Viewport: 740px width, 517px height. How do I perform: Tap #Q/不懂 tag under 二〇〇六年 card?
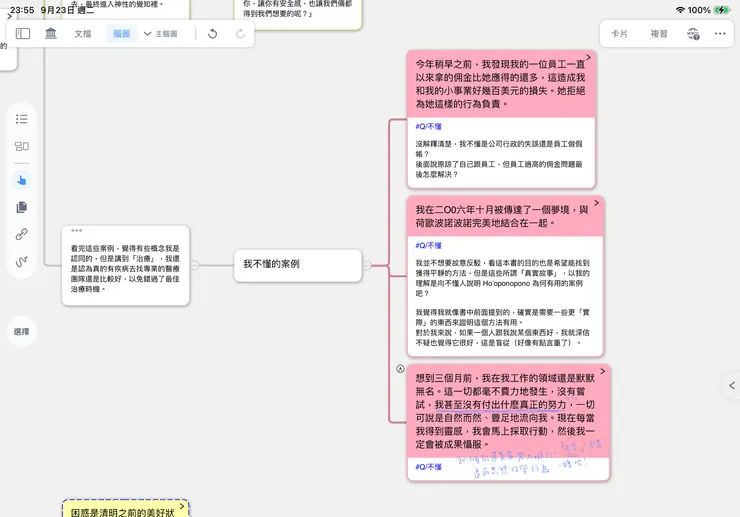click(428, 246)
